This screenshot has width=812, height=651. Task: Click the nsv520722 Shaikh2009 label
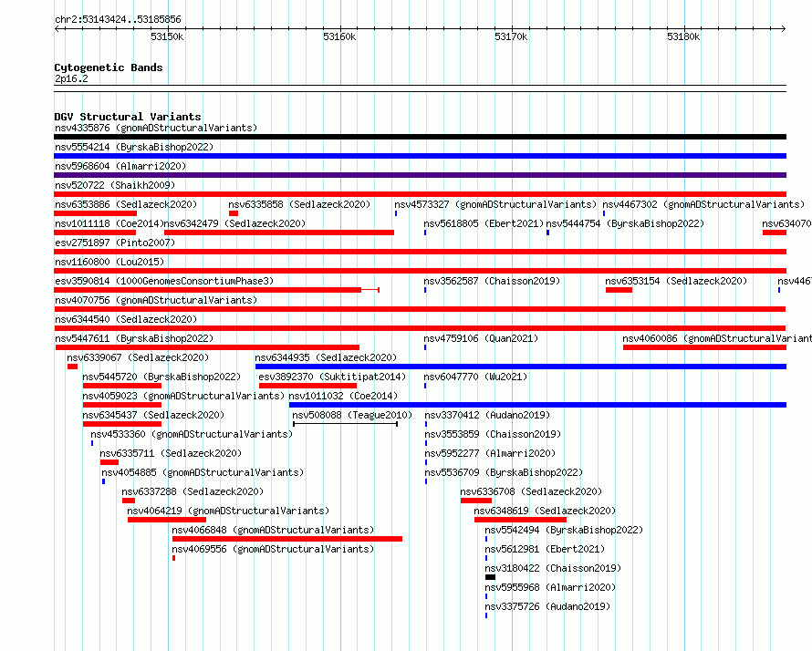[x=115, y=185]
